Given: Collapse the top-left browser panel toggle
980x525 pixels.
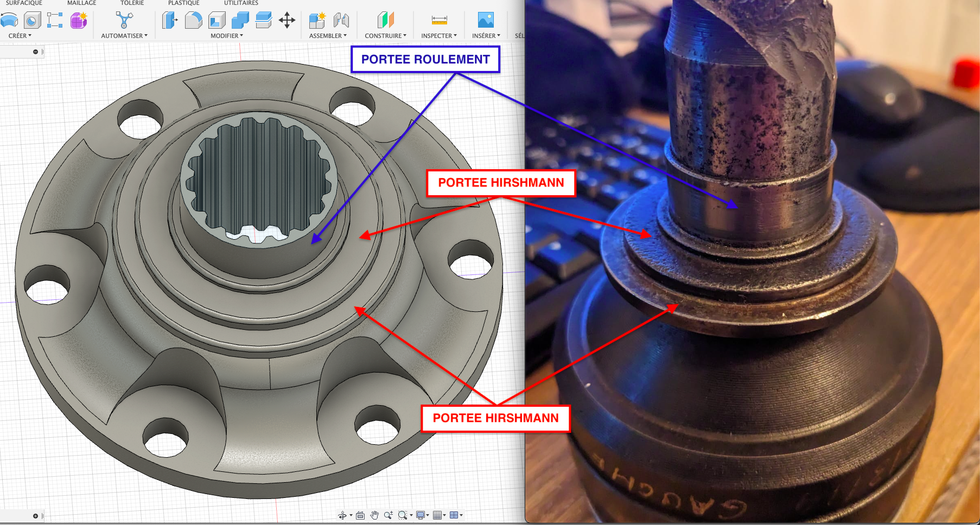Looking at the screenshot, I should pyautogui.click(x=35, y=52).
